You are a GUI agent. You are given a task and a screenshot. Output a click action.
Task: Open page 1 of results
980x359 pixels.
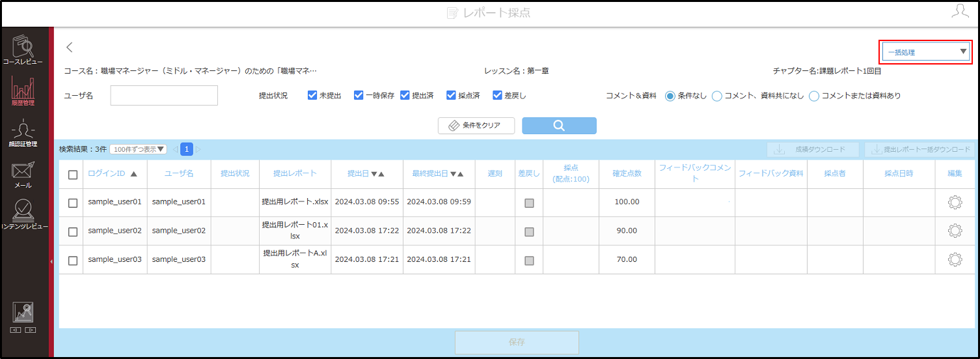point(187,149)
